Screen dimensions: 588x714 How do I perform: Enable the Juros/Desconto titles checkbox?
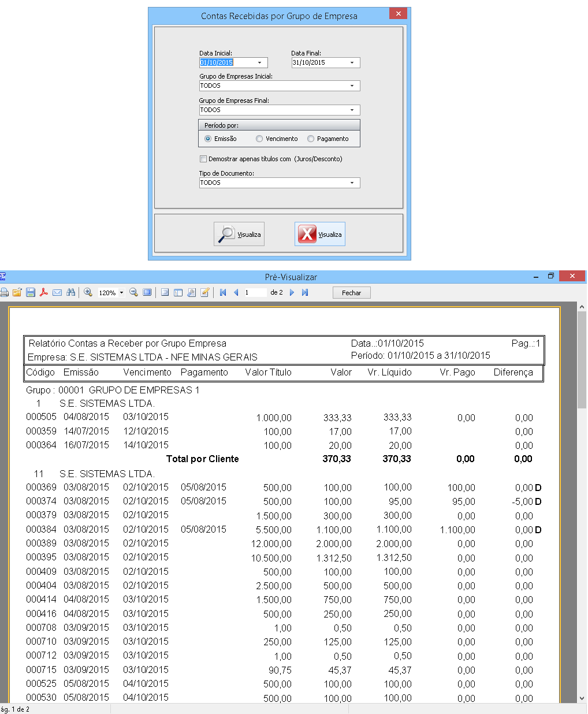pos(203,159)
